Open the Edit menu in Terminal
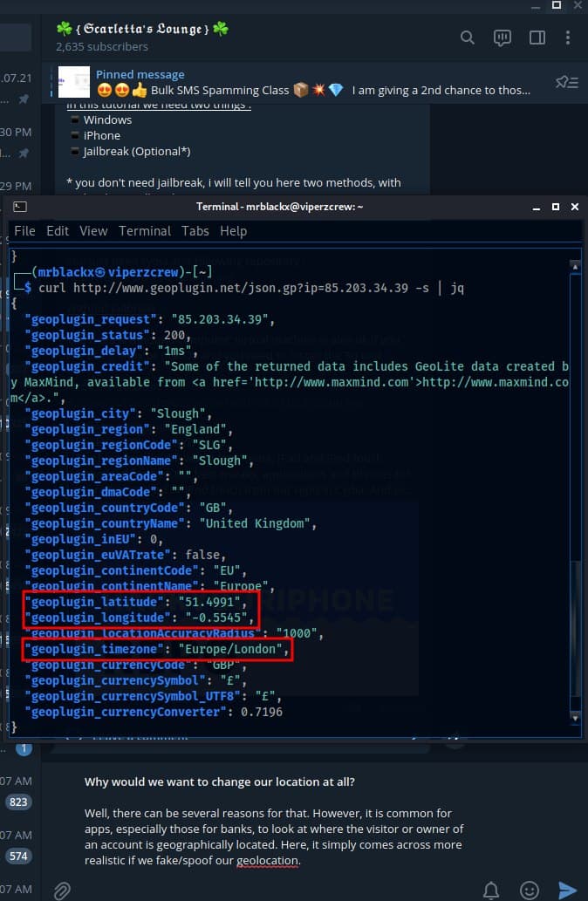 click(x=58, y=231)
